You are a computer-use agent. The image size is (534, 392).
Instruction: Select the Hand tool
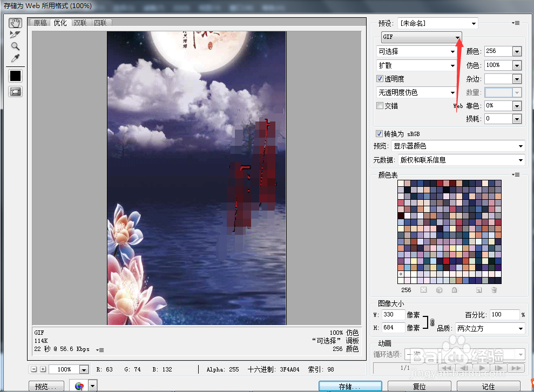[15, 23]
